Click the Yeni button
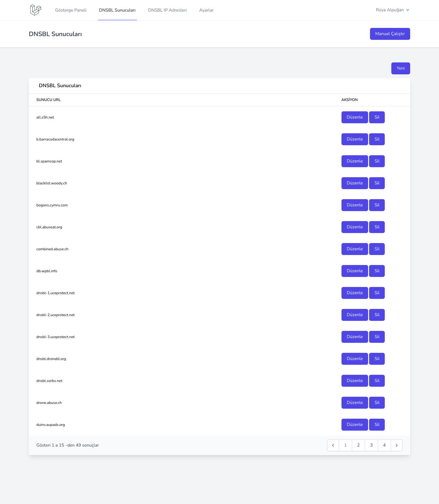Viewport: 439px width, 504px height. pyautogui.click(x=401, y=68)
